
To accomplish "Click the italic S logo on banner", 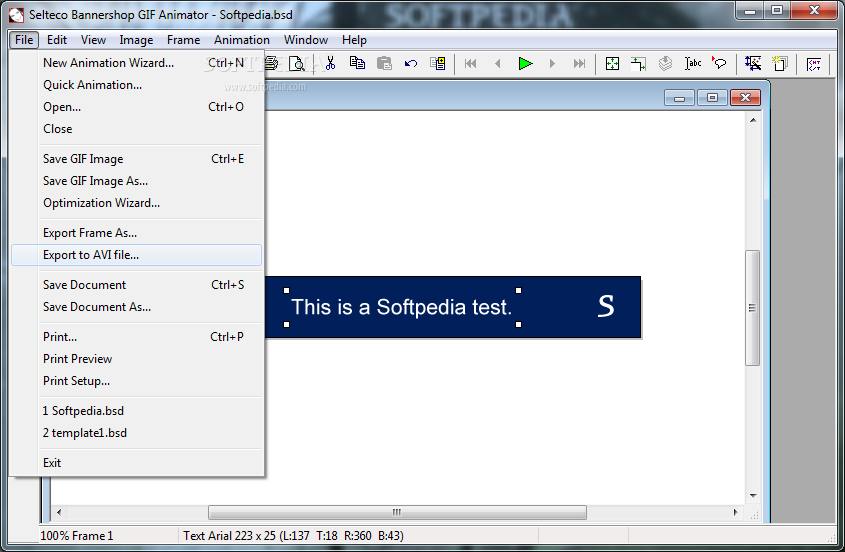I will click(606, 306).
